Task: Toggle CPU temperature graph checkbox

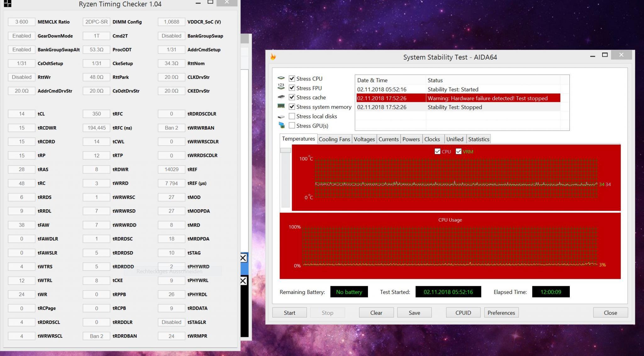Action: [x=437, y=151]
